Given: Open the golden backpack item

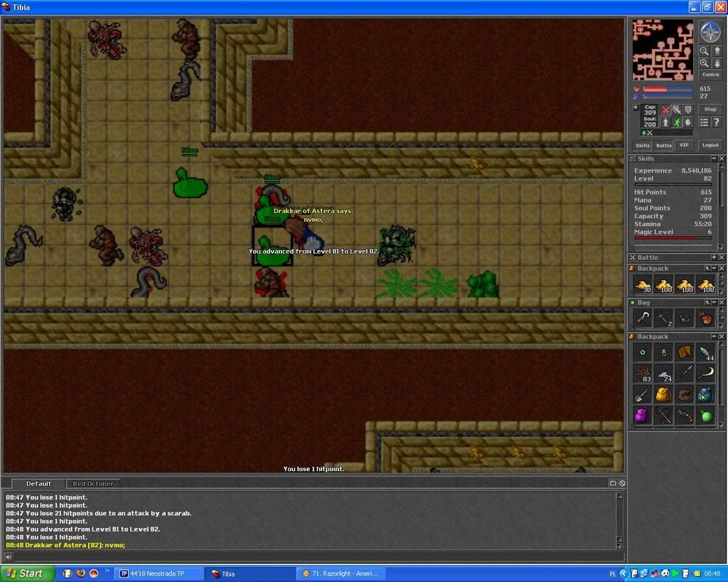Looking at the screenshot, I should click(x=664, y=395).
